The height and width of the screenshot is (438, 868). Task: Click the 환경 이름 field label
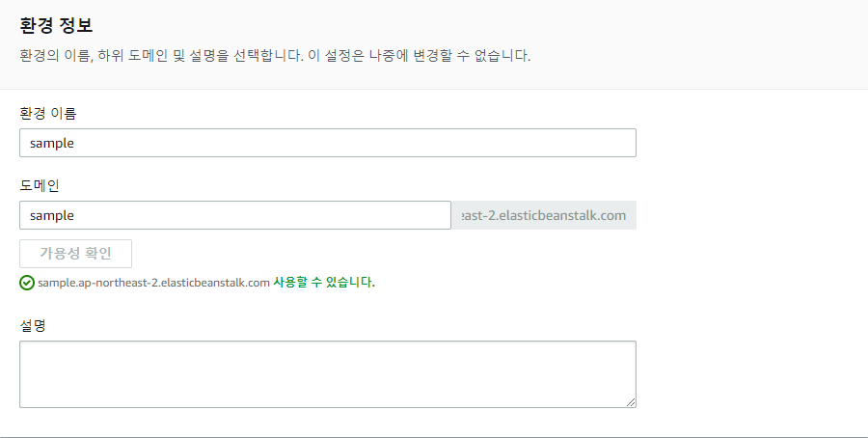[48, 113]
